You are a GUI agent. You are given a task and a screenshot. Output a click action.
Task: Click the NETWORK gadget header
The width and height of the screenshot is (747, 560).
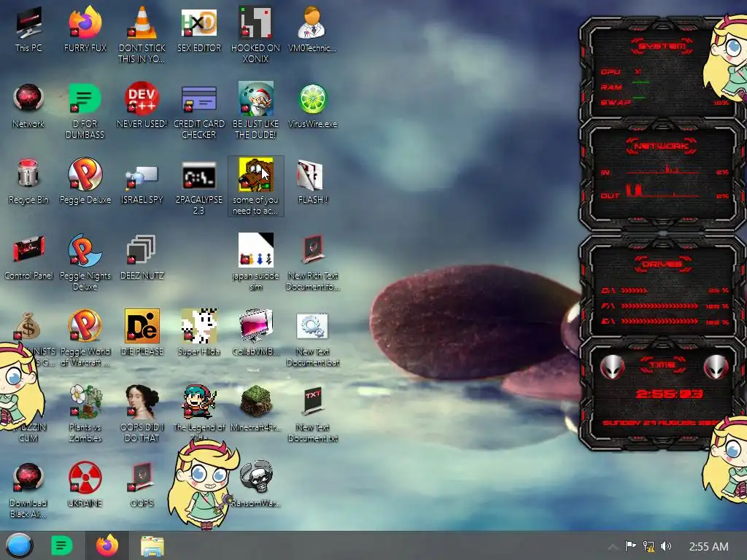point(661,146)
